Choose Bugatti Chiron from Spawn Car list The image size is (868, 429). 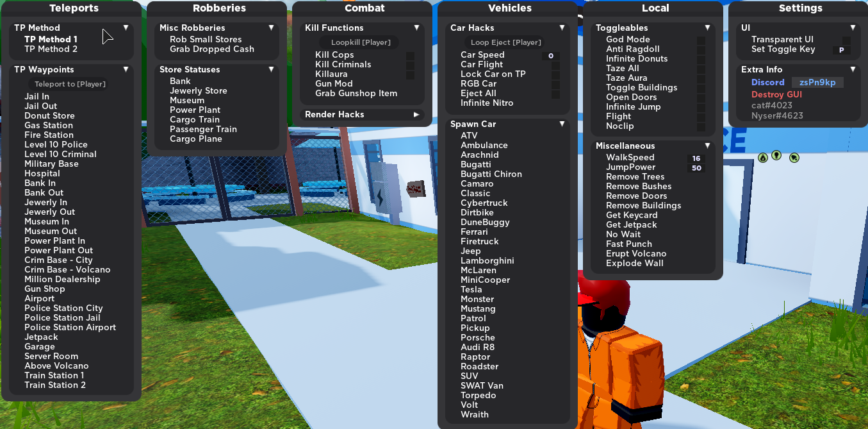[x=491, y=174]
